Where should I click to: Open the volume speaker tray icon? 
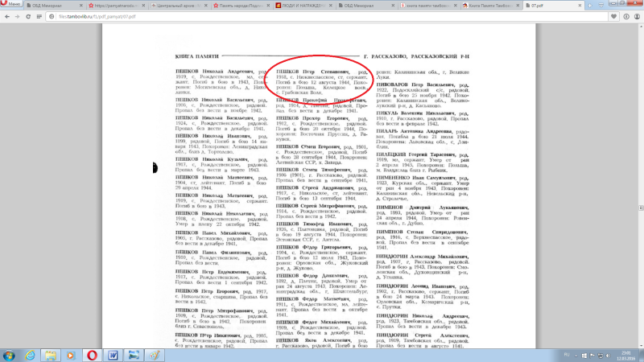pyautogui.click(x=609, y=356)
